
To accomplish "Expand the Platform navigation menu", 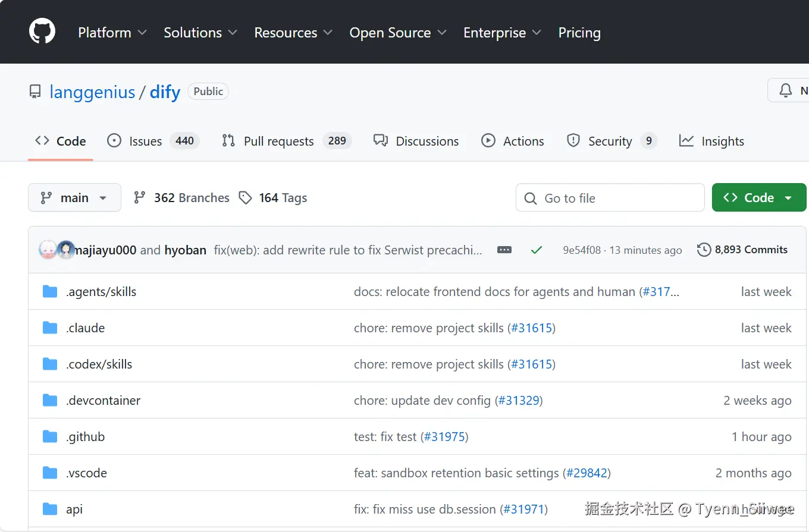I will coord(112,33).
